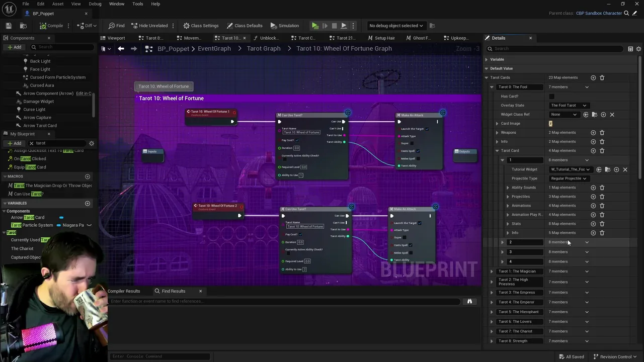Click the back navigation arrow in graph
The image size is (644, 362).
click(121, 48)
